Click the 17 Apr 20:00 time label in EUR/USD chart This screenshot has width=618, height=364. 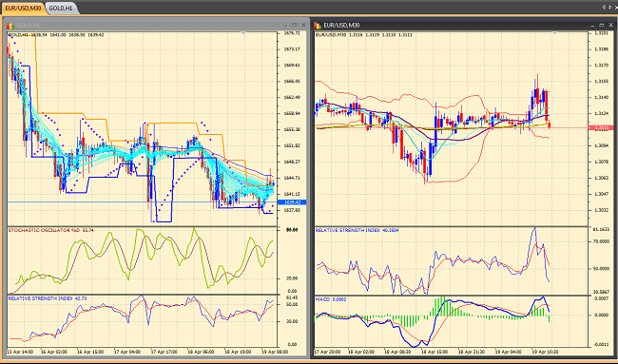[x=327, y=352]
